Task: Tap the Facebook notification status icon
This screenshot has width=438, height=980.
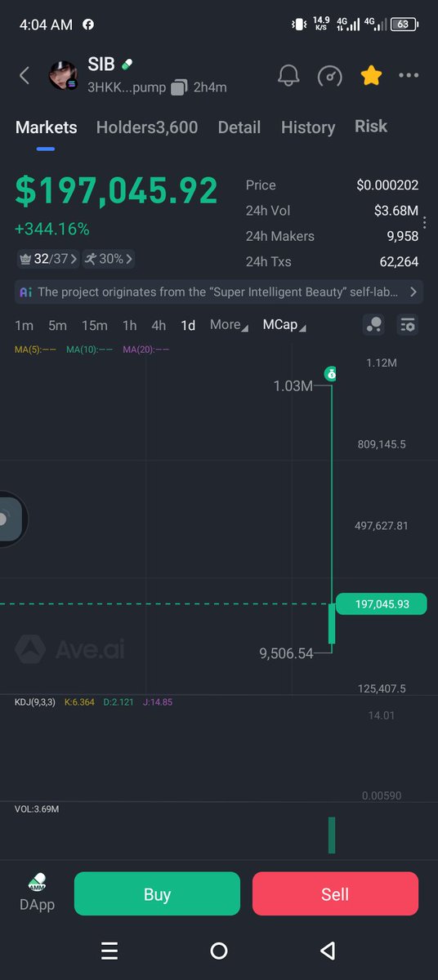Action: pyautogui.click(x=88, y=24)
